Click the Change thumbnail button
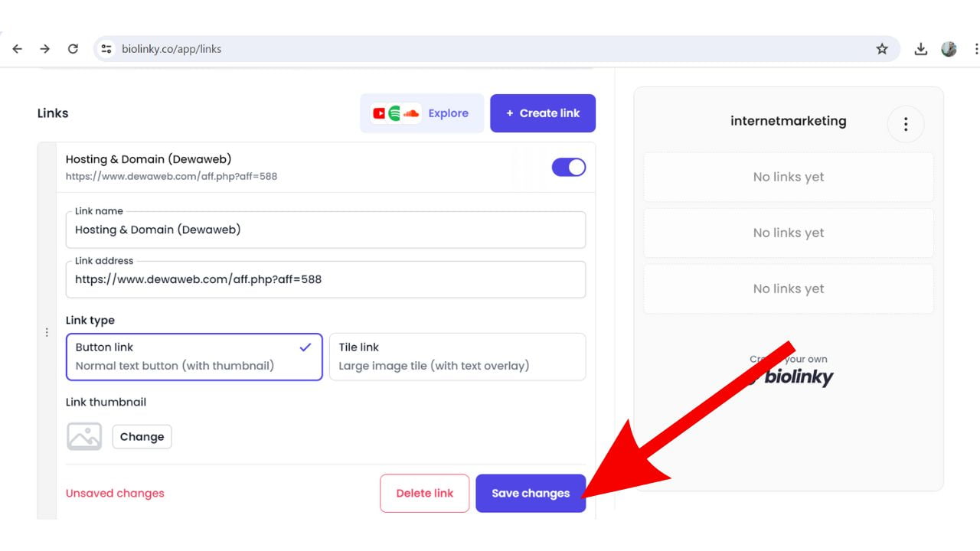This screenshot has width=980, height=551. coord(142,437)
